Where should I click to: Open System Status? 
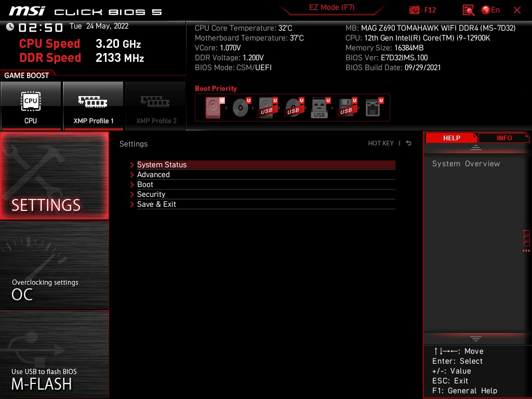(x=266, y=165)
